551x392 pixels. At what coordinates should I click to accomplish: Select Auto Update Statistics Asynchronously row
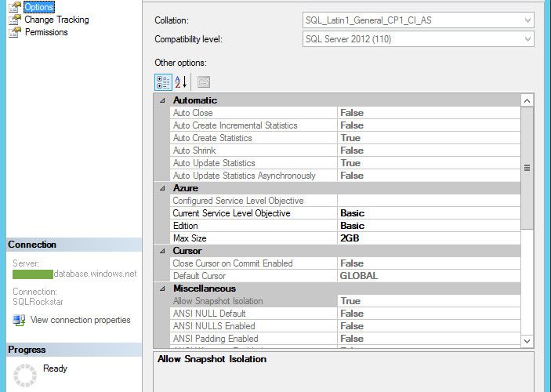pos(345,176)
